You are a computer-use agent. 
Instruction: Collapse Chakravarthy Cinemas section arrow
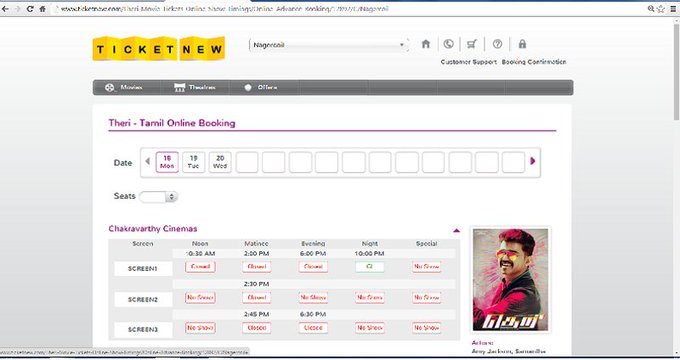click(456, 230)
